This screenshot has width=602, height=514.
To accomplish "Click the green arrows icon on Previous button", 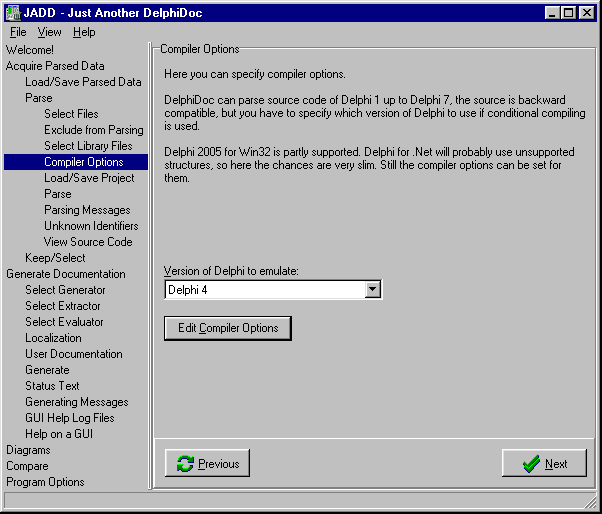I will (184, 464).
